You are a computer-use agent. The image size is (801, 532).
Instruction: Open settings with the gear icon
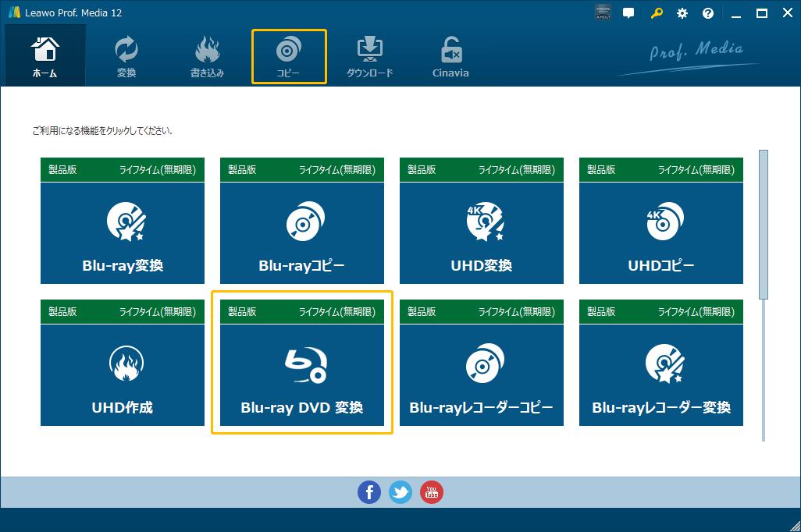pos(682,13)
